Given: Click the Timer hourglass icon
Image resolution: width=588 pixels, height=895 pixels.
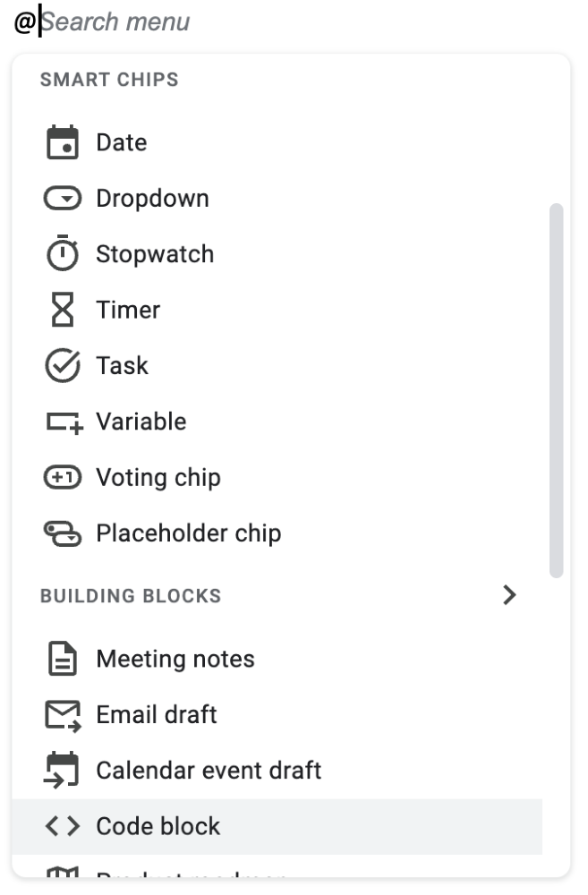Looking at the screenshot, I should (x=63, y=311).
